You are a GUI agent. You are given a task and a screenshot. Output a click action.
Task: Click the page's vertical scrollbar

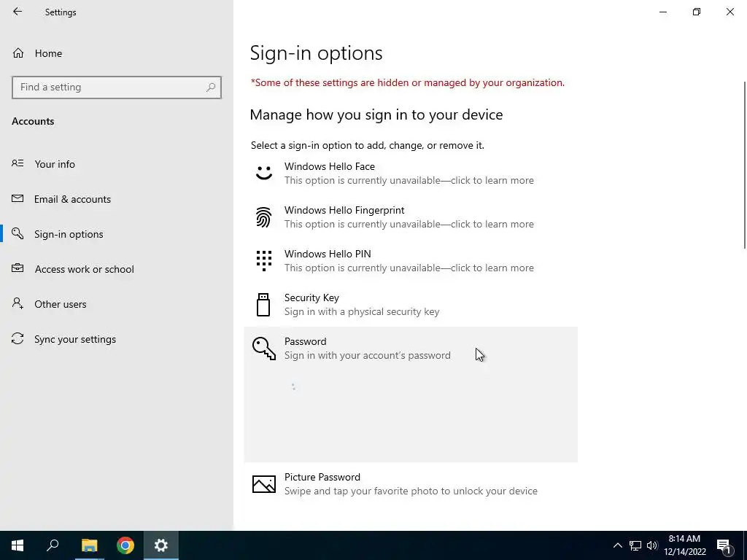[x=744, y=165]
